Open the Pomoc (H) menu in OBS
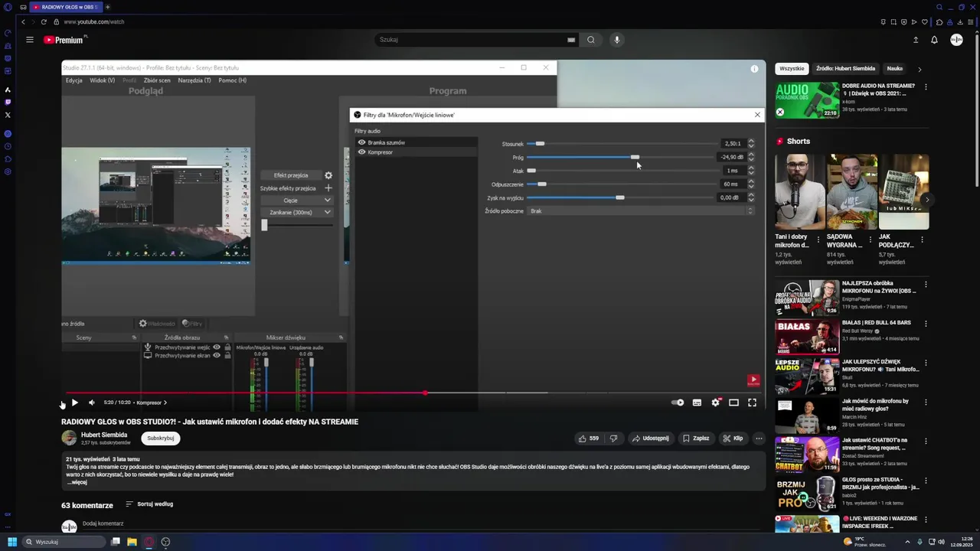 pyautogui.click(x=233, y=80)
